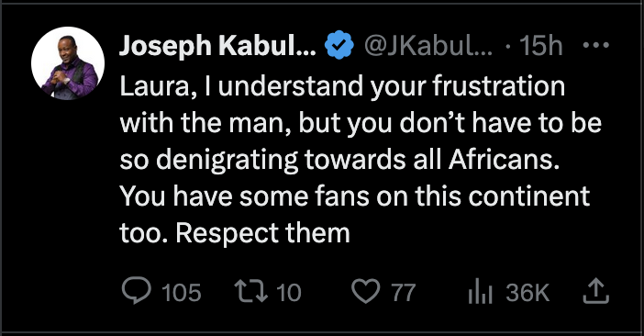This screenshot has height=336, width=644.
Task: Click the words "Respect them" in tweet
Action: click(263, 234)
